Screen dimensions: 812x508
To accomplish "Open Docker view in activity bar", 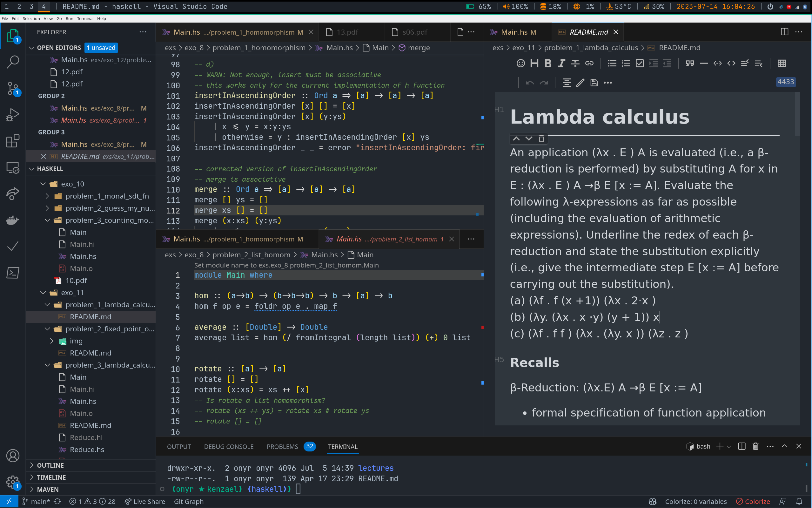I will pyautogui.click(x=13, y=220).
